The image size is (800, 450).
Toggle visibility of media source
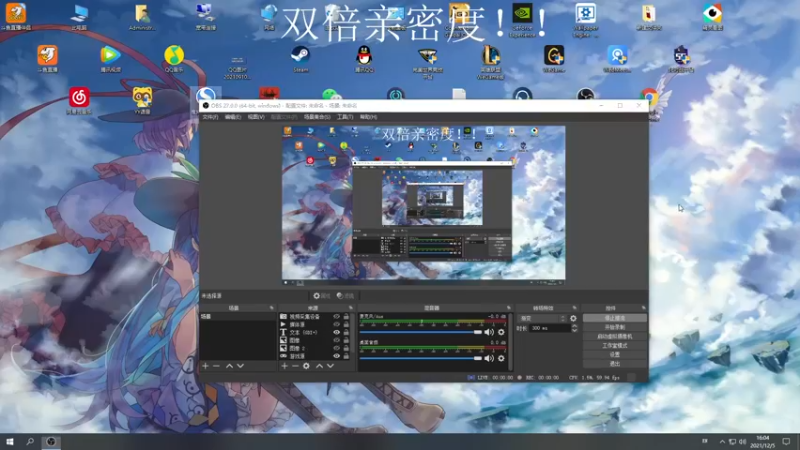tap(336, 324)
